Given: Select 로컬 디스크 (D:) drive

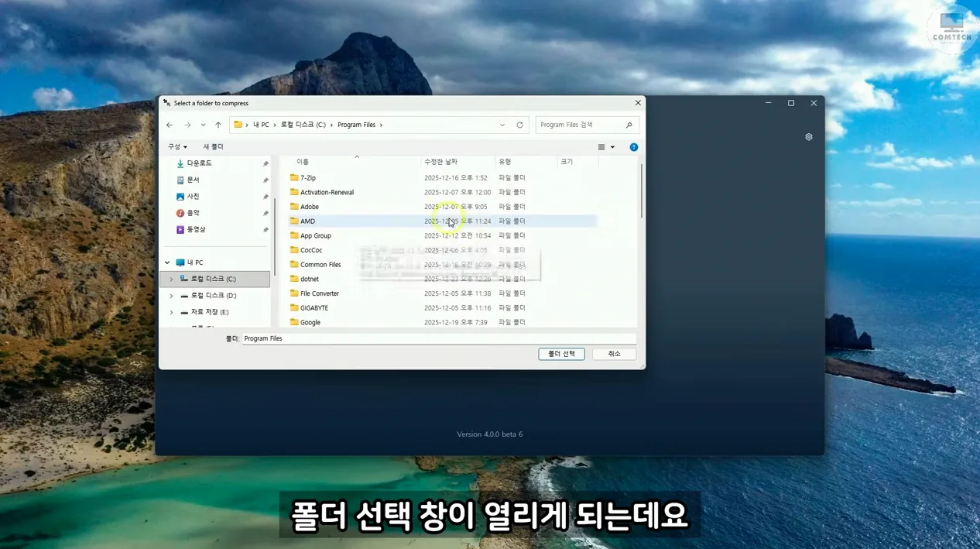Looking at the screenshot, I should pyautogui.click(x=214, y=296).
